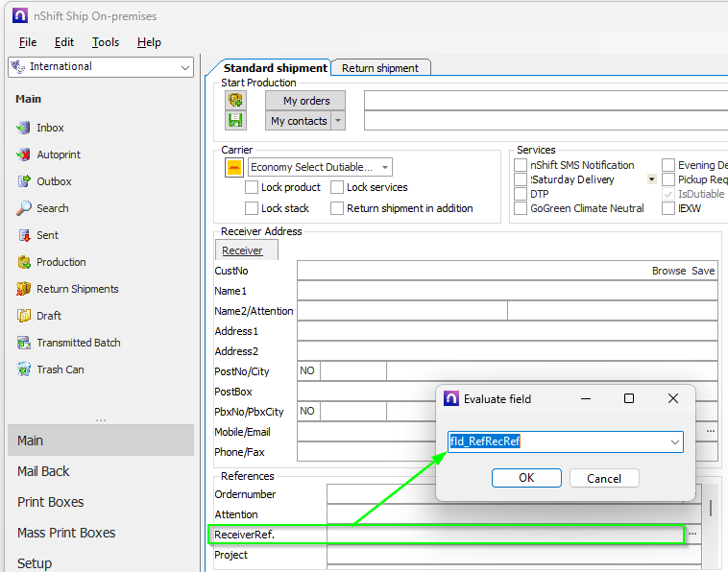Viewport: 728px width, 572px height.
Task: Click Browse in the CustNo field
Action: click(668, 271)
